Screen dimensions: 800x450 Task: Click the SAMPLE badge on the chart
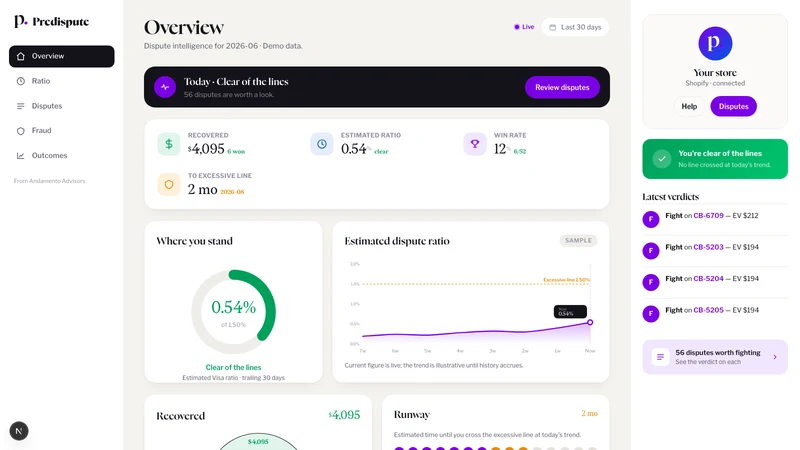tap(578, 240)
